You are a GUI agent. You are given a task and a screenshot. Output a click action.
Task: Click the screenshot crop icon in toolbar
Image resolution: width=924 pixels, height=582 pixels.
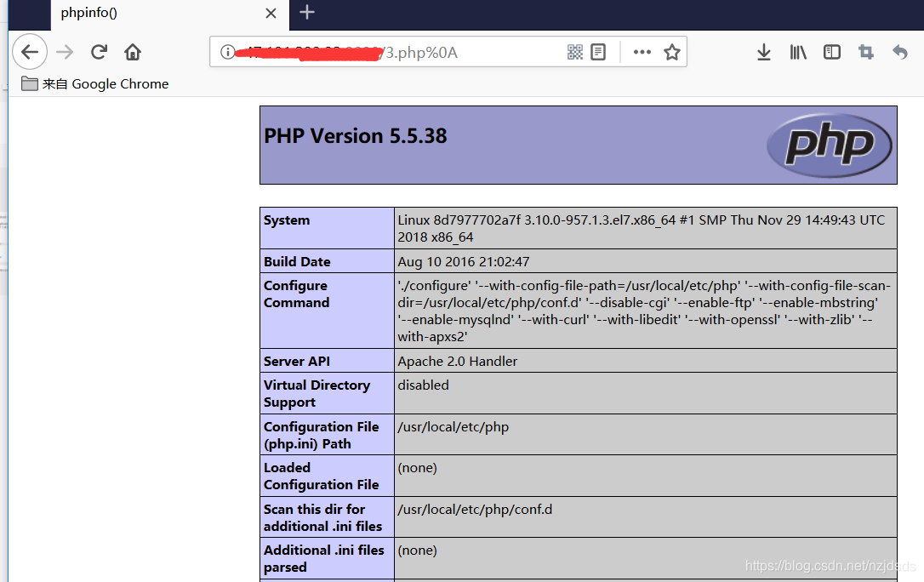tap(865, 52)
